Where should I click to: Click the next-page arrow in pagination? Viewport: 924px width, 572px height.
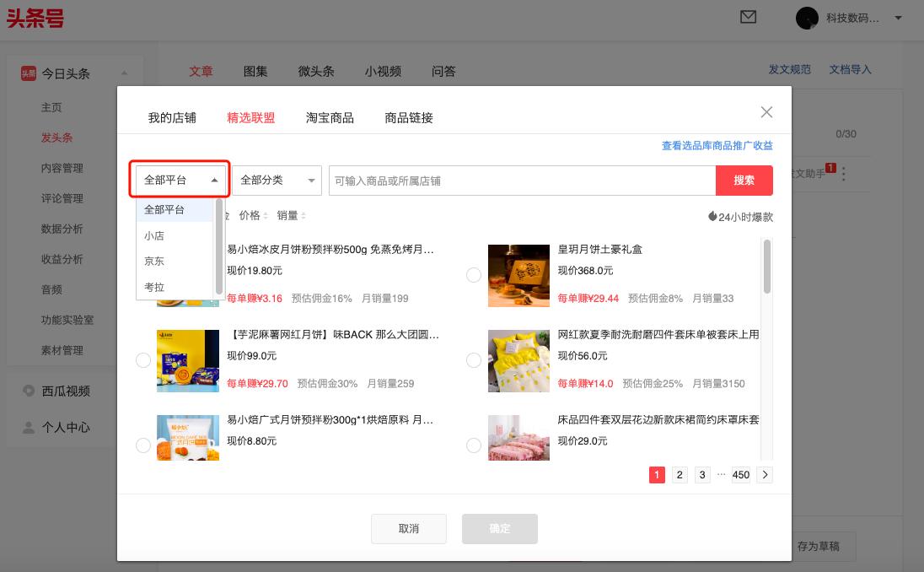(765, 475)
